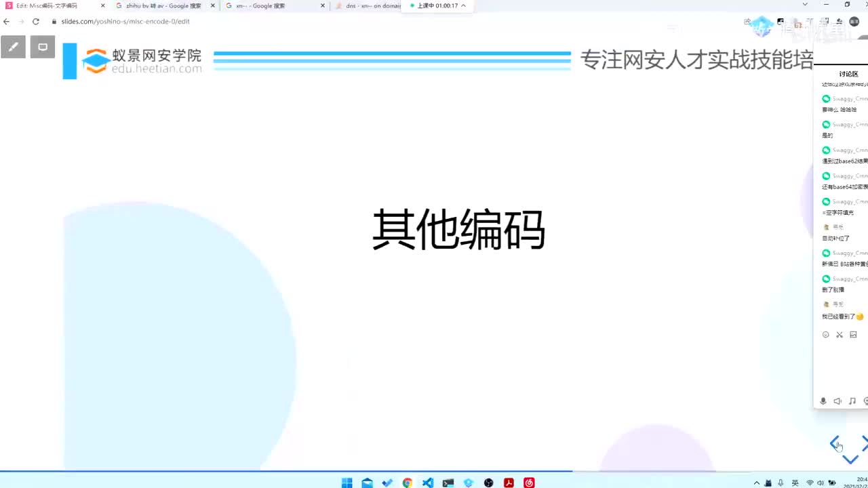Image resolution: width=868 pixels, height=488 pixels.
Task: Go back in browser history
Action: tap(7, 22)
